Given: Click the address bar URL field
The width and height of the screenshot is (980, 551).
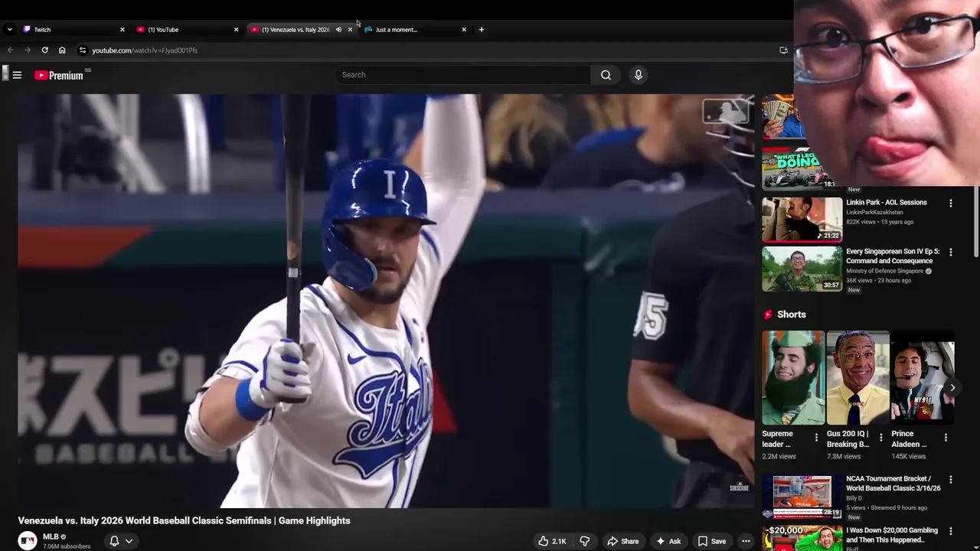Looking at the screenshot, I should [429, 51].
